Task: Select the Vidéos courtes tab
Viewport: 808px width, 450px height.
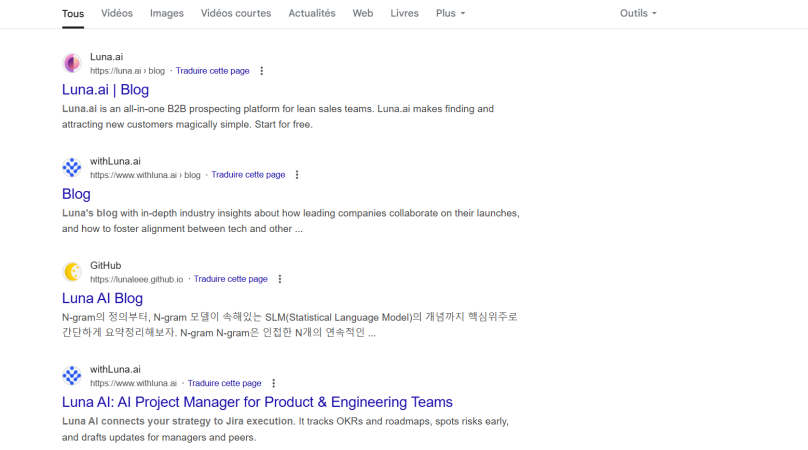Action: click(x=236, y=13)
